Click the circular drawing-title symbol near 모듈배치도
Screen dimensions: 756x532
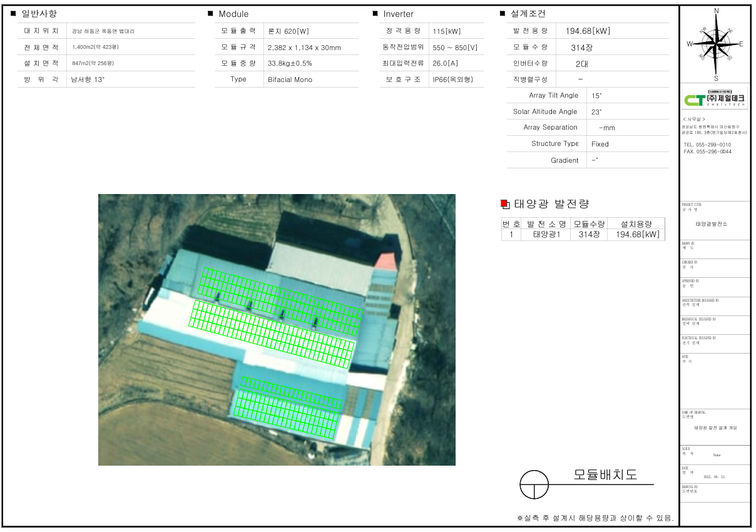click(534, 484)
